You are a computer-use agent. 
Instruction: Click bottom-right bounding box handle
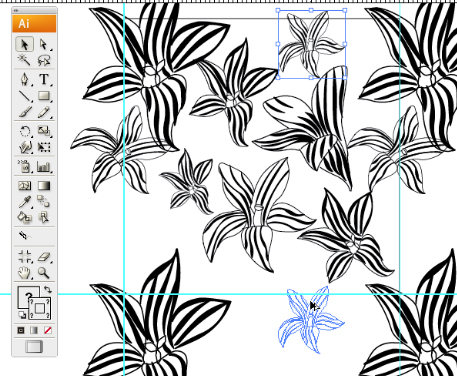pyautogui.click(x=345, y=77)
